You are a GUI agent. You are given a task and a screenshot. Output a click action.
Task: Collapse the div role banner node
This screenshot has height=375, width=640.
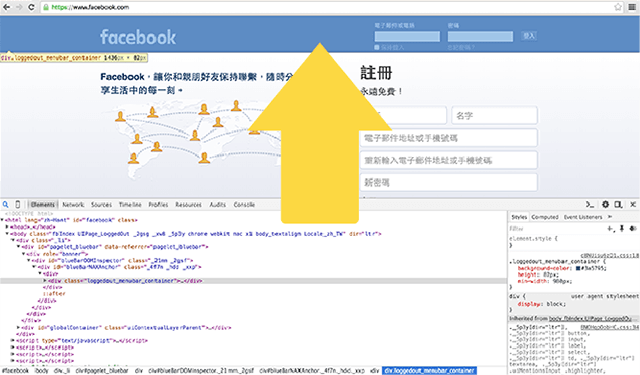(x=23, y=254)
